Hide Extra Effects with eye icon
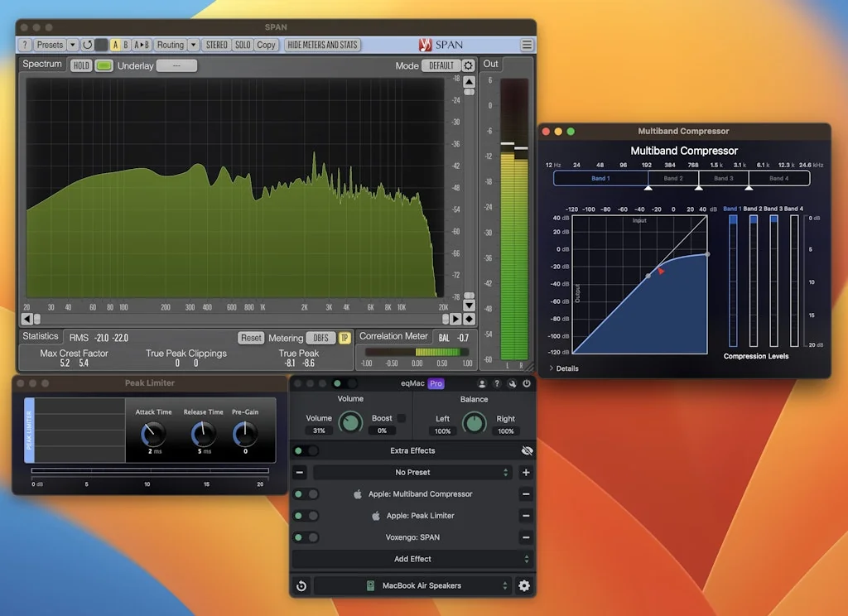 coord(527,451)
